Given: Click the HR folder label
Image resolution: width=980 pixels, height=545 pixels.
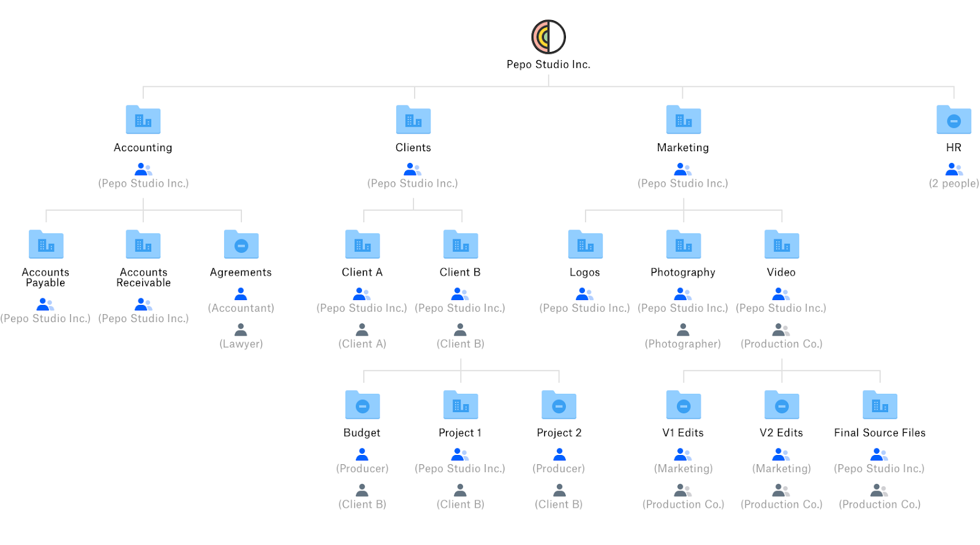Looking at the screenshot, I should point(954,148).
